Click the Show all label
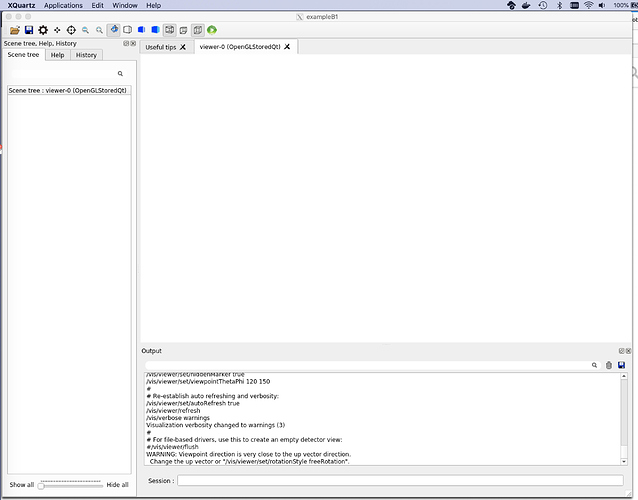 point(22,485)
